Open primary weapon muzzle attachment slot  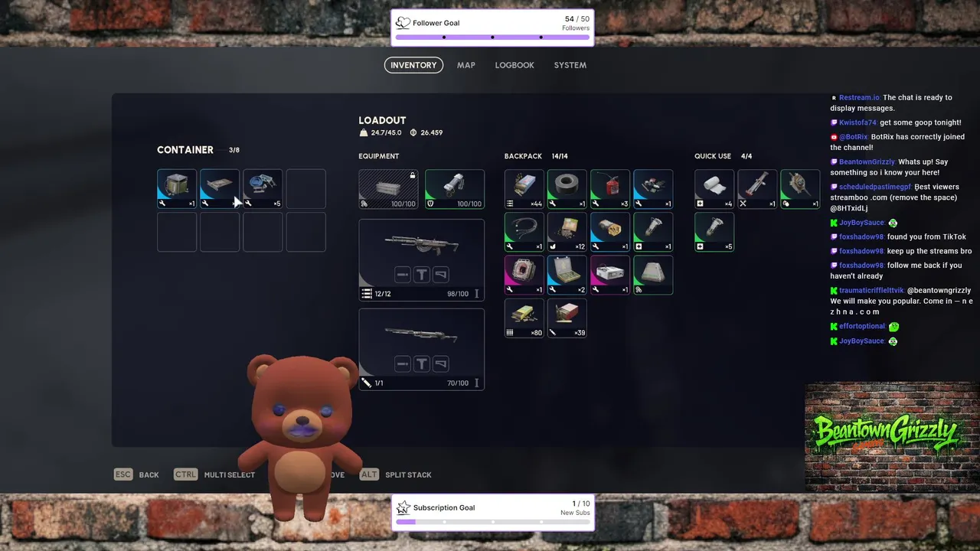point(403,275)
